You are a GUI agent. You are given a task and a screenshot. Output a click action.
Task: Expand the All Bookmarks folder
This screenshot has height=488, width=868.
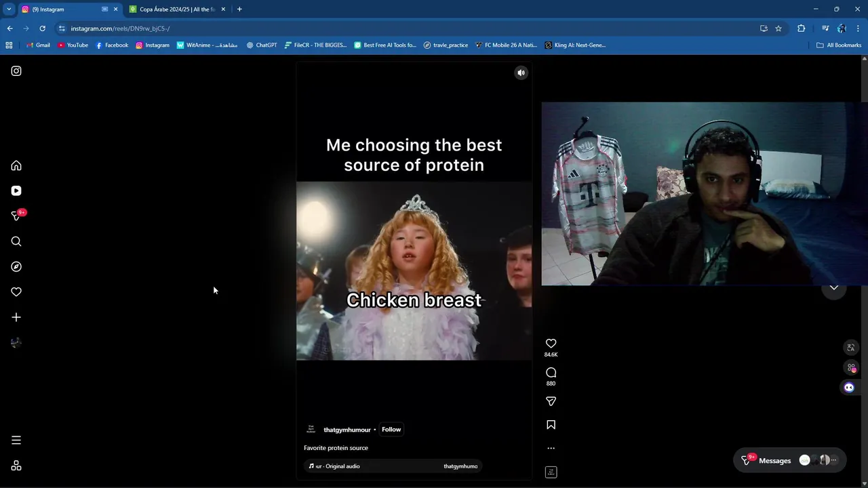coord(839,45)
